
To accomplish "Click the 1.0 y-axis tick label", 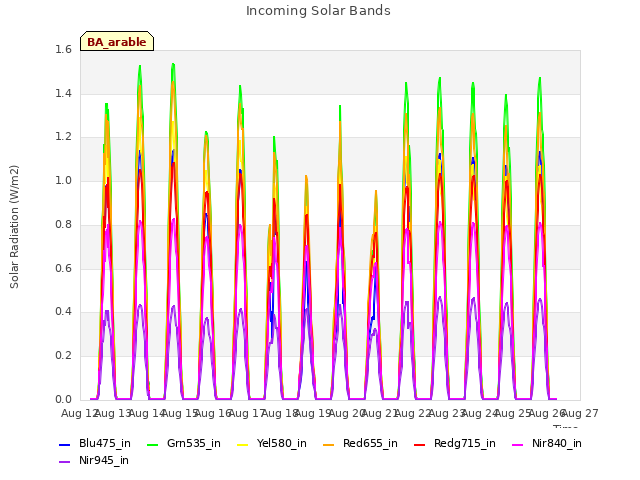I will (63, 181).
